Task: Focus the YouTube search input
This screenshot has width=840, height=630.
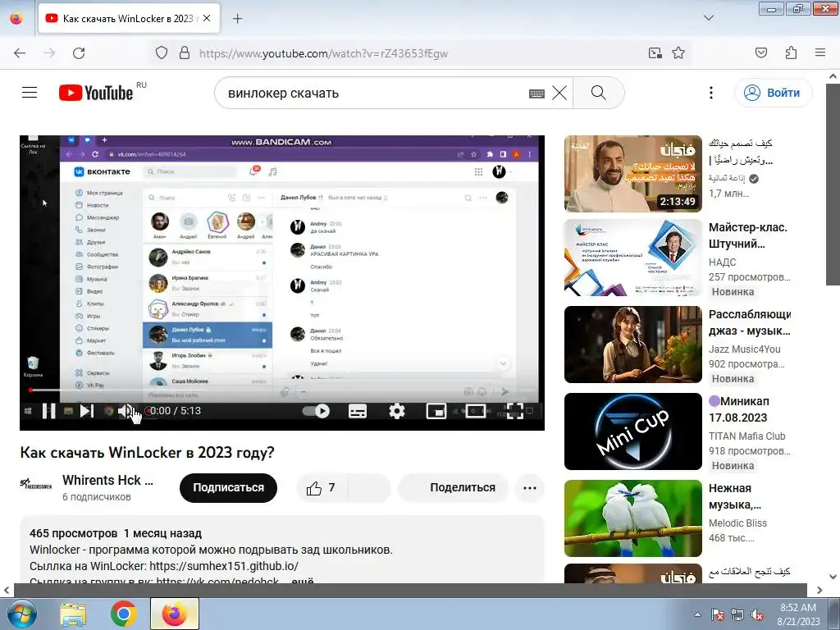Action: coord(375,94)
